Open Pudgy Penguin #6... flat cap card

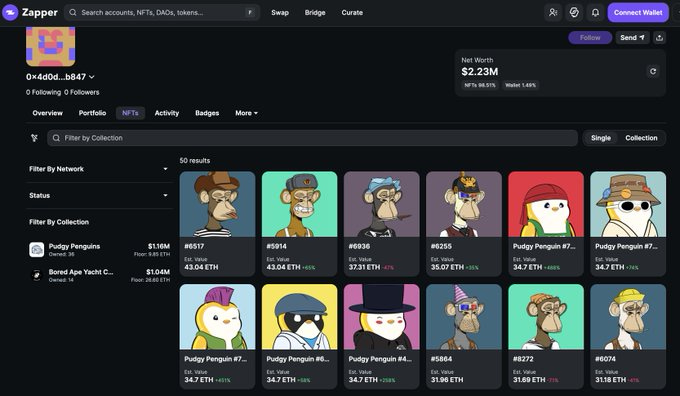(299, 337)
